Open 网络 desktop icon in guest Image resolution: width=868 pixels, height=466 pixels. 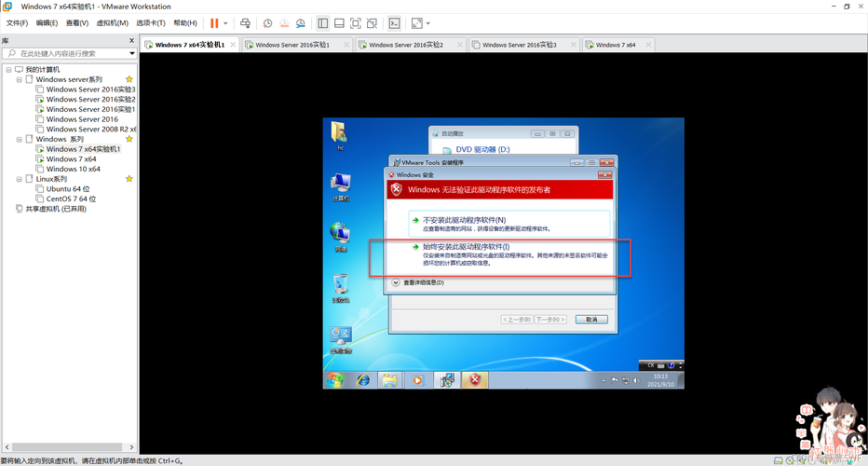coord(341,237)
